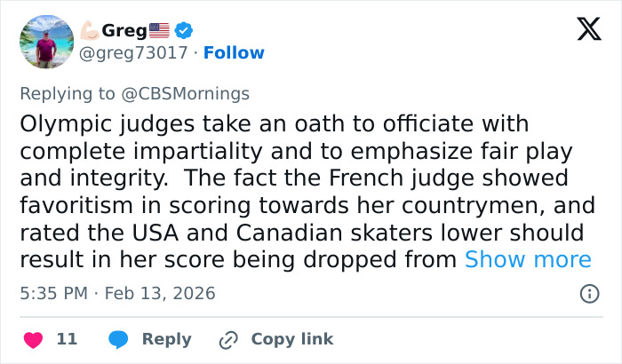Image resolution: width=622 pixels, height=364 pixels.
Task: Like the tweet with the heart icon
Action: pyautogui.click(x=32, y=339)
